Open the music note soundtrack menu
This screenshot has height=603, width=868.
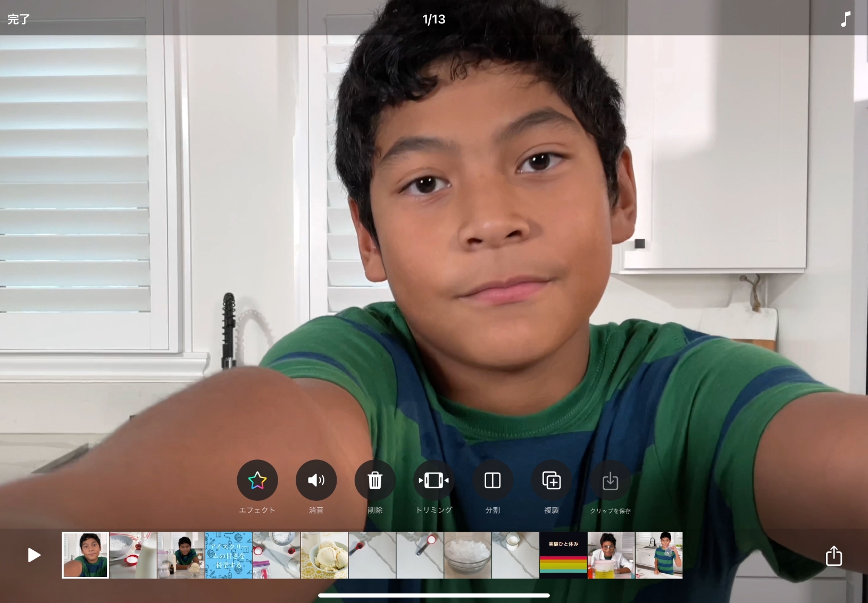[845, 19]
